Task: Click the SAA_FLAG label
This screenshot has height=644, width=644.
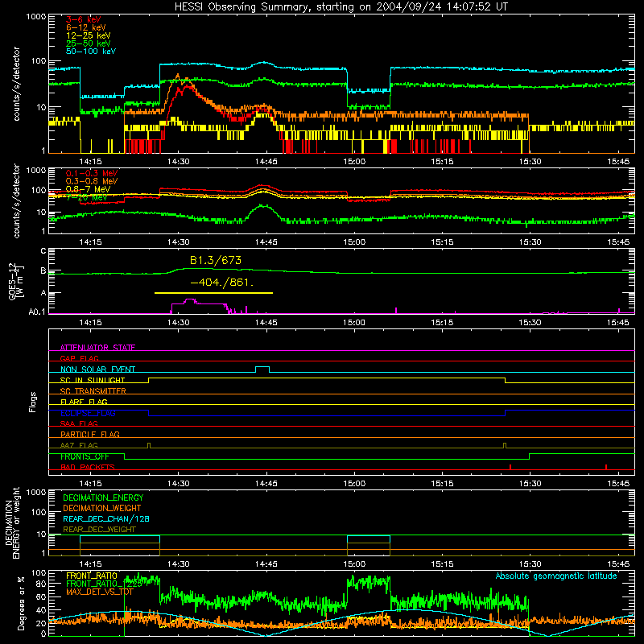Action: (x=79, y=423)
